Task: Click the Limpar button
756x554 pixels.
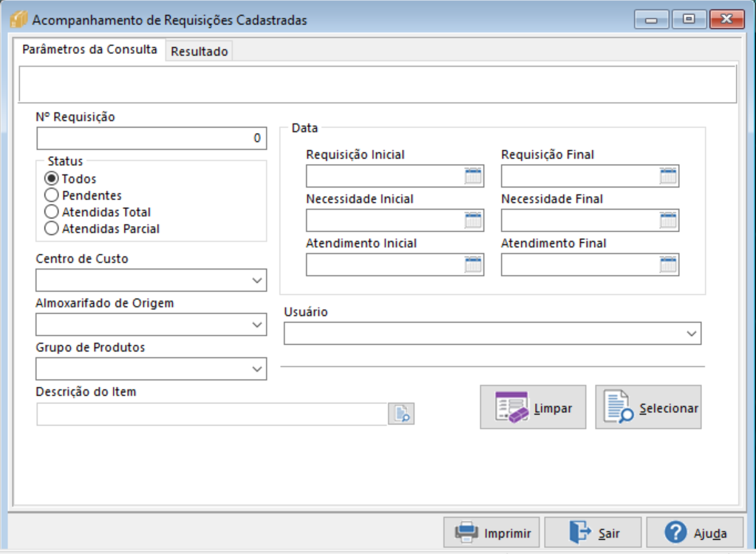Action: (x=533, y=407)
